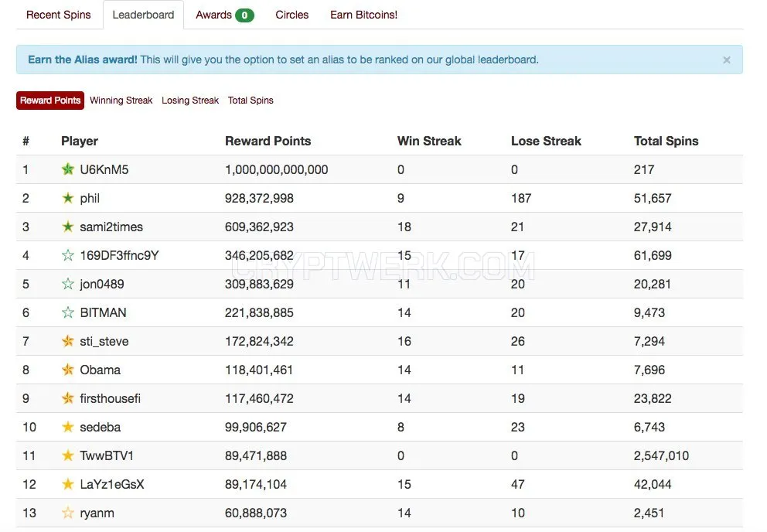Click the orange star beside sti_steve
Image resolution: width=767 pixels, height=532 pixels.
(68, 341)
